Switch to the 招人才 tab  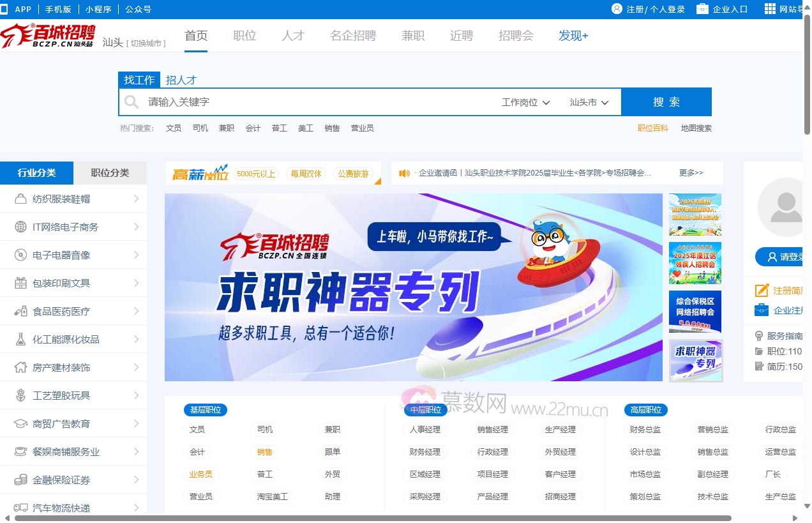tap(181, 80)
